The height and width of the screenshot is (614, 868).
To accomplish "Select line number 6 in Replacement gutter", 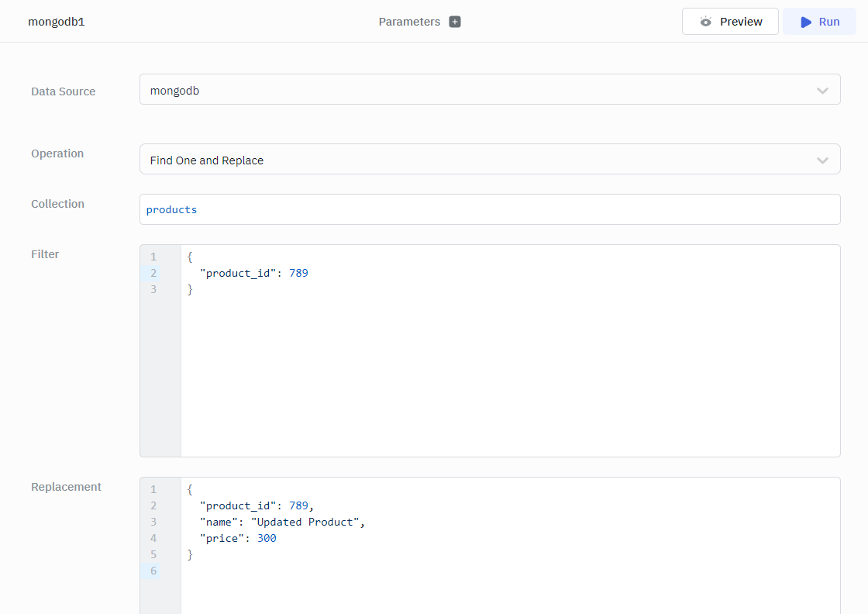I will (153, 571).
